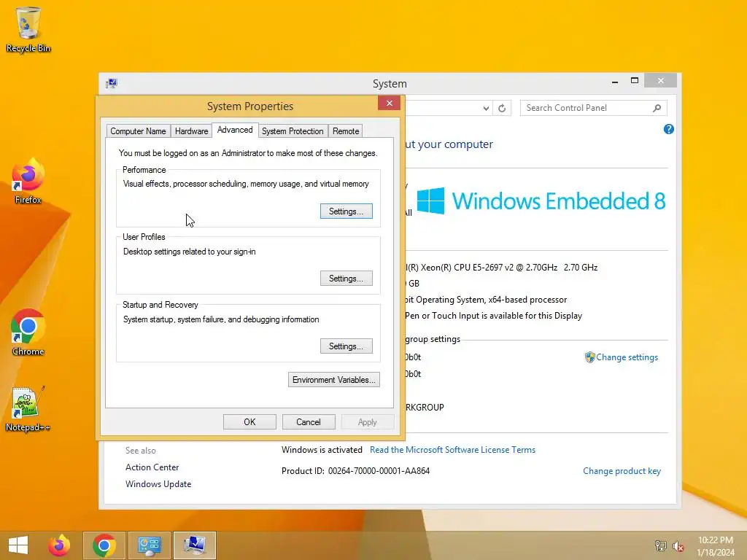
Task: Open Notepad++ from the desktop
Action: tap(28, 408)
